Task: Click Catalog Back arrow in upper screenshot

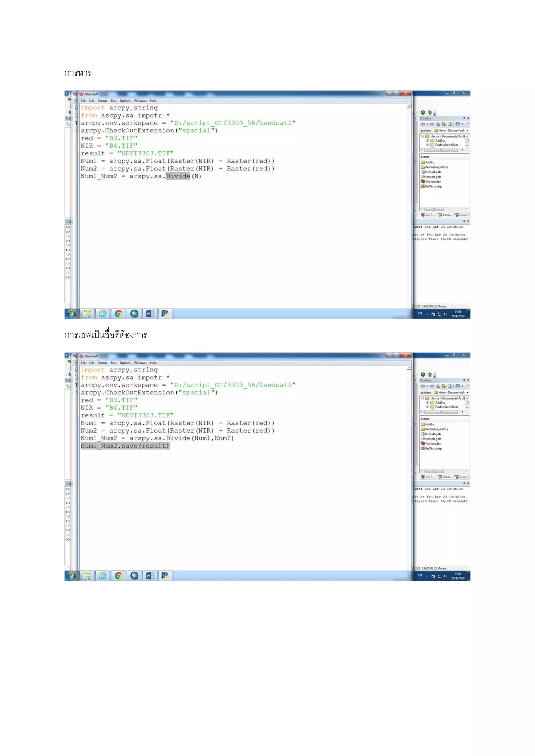Action: (x=423, y=124)
